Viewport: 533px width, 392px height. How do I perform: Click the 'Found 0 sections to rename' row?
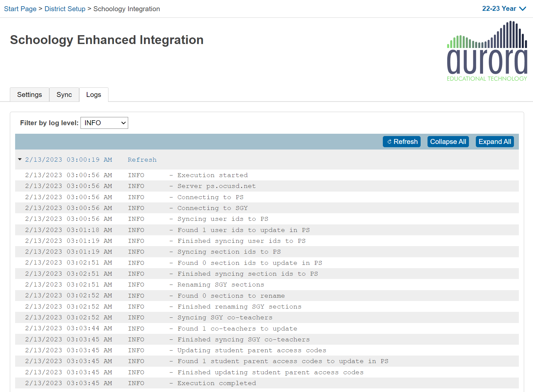[231, 296]
